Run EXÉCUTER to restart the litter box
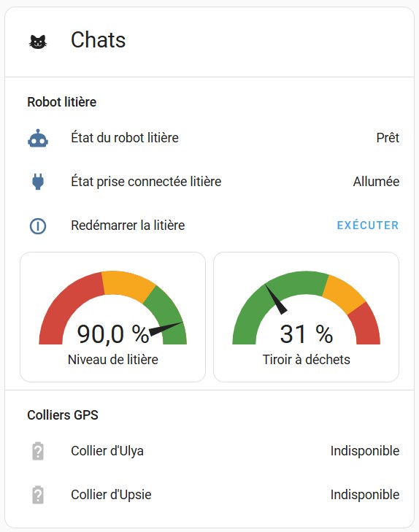The image size is (419, 532). pyautogui.click(x=368, y=225)
